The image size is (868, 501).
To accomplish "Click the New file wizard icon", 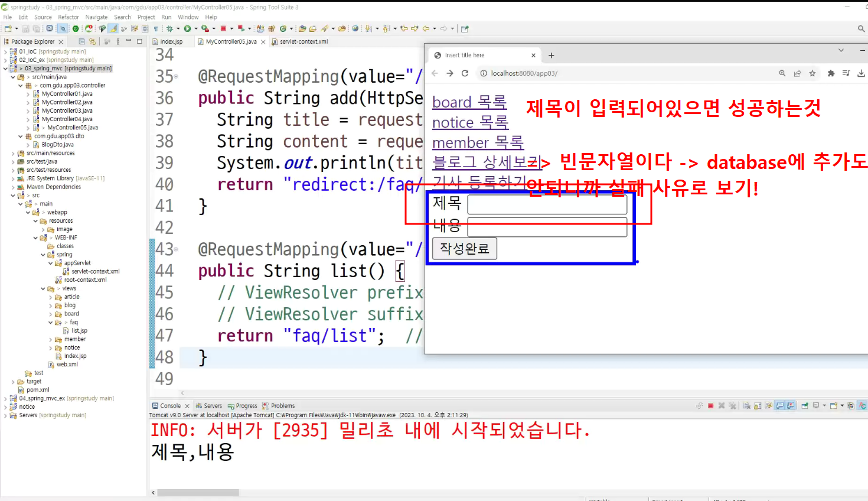I will (x=7, y=28).
